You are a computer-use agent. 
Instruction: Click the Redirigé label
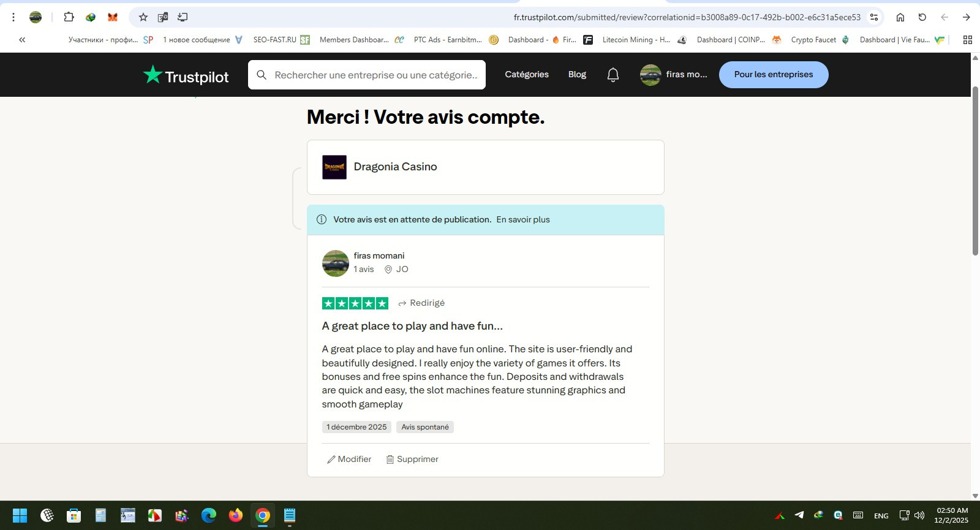421,303
